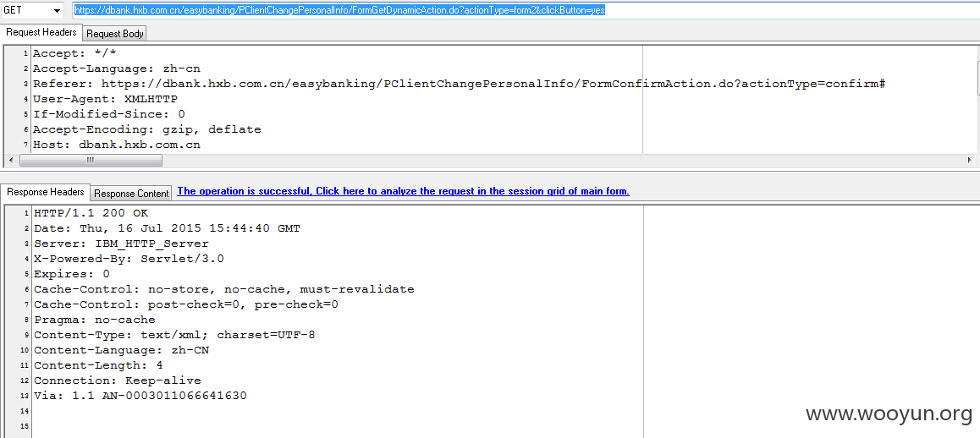Select the 'Via: 1.1 AN-0003011066641630' line
Screen dimensions: 980x438
click(140, 396)
